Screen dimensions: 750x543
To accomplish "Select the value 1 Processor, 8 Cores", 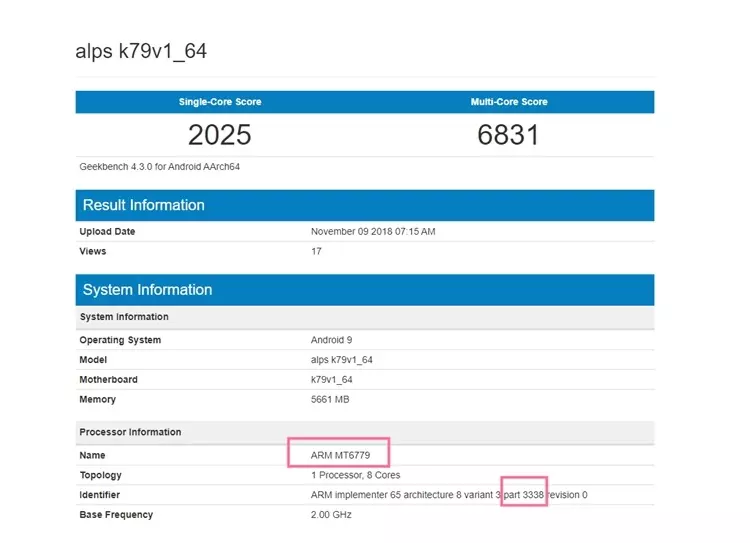I will point(355,476).
